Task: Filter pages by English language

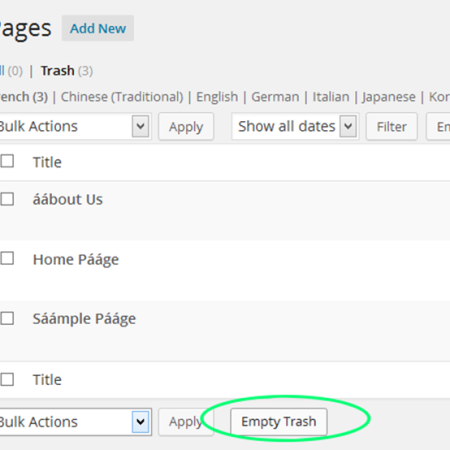Action: 217,97
